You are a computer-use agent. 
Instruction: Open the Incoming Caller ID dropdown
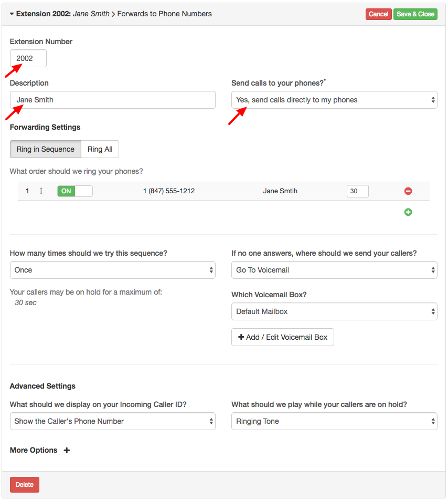[112, 421]
